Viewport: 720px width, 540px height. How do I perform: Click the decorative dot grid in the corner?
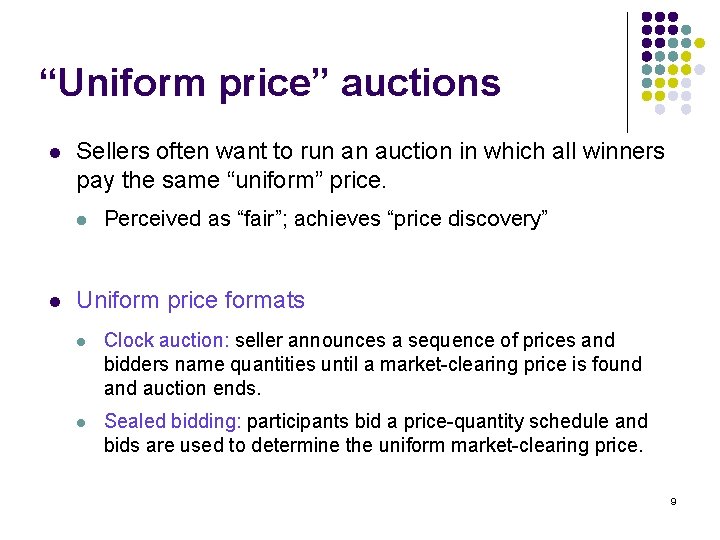click(672, 62)
